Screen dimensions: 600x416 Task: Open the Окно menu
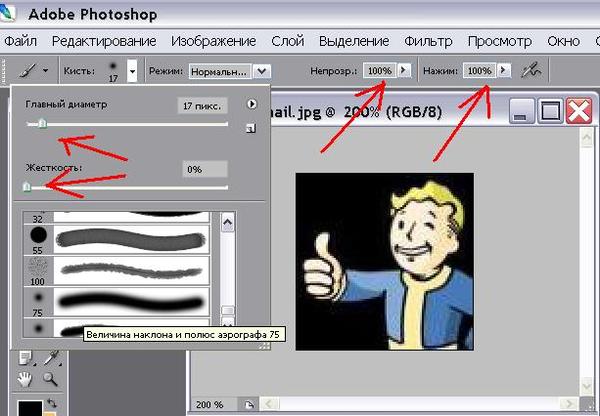[x=563, y=41]
